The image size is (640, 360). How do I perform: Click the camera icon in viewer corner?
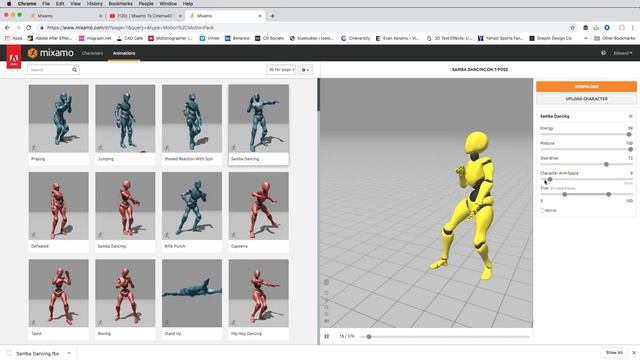point(326,321)
